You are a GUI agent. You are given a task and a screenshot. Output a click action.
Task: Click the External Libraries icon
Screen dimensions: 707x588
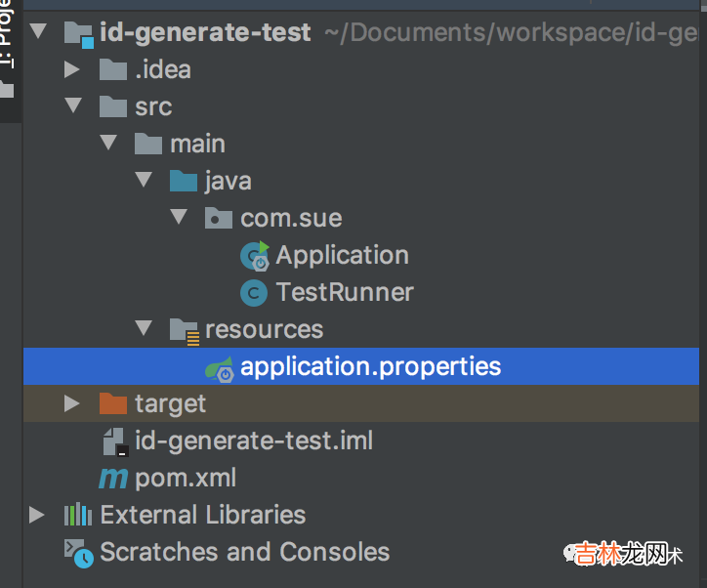(78, 515)
